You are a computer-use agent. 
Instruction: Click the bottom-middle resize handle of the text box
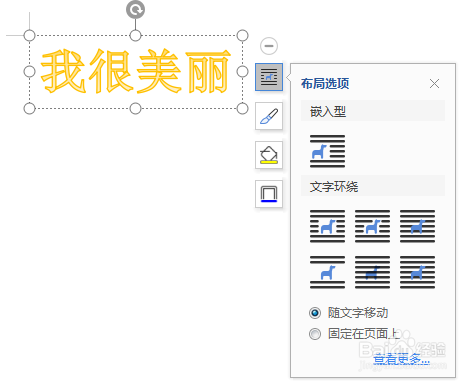pyautogui.click(x=135, y=108)
